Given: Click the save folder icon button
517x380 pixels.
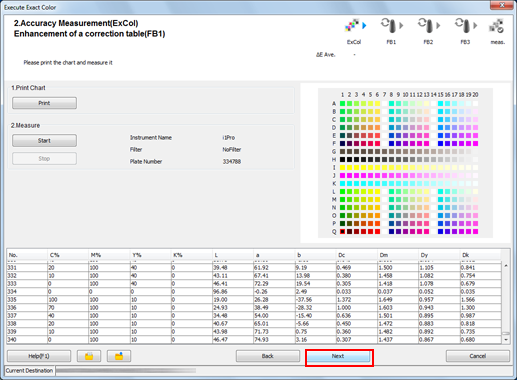Looking at the screenshot, I should coord(119,356).
